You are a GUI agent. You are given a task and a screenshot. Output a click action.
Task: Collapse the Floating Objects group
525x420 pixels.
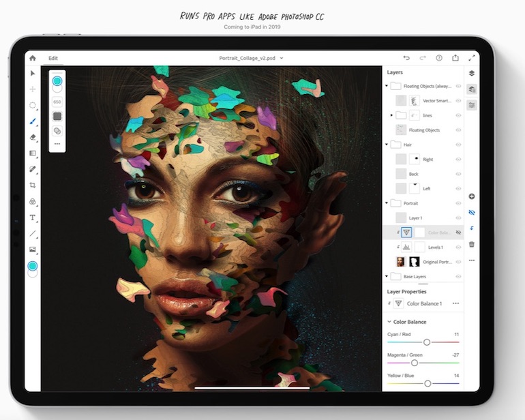tap(387, 86)
